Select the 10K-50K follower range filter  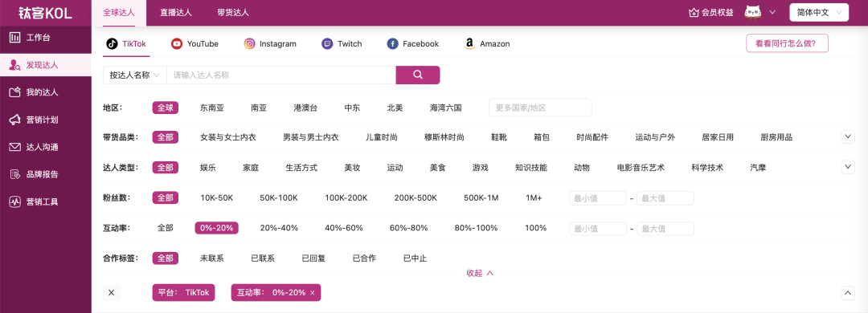tap(216, 197)
